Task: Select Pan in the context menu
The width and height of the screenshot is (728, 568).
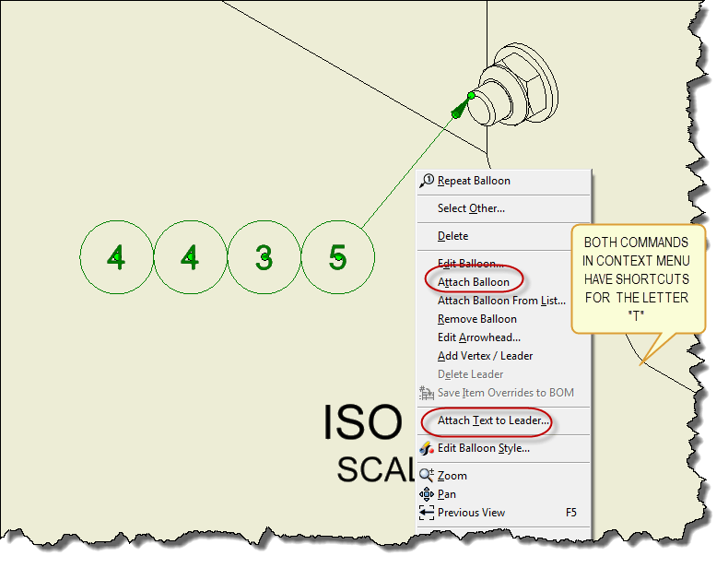Action: (x=504, y=494)
